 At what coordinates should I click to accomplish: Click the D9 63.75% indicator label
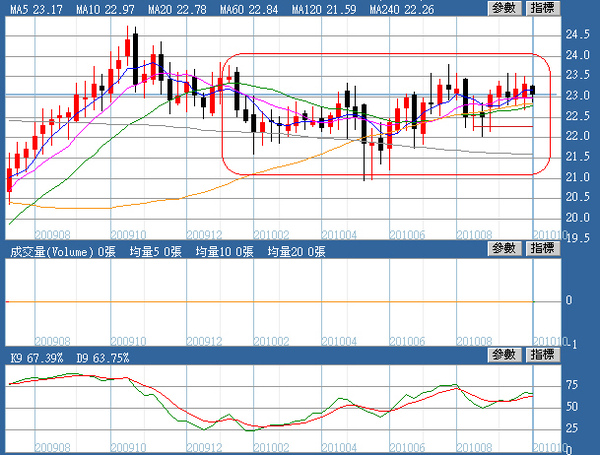click(103, 358)
